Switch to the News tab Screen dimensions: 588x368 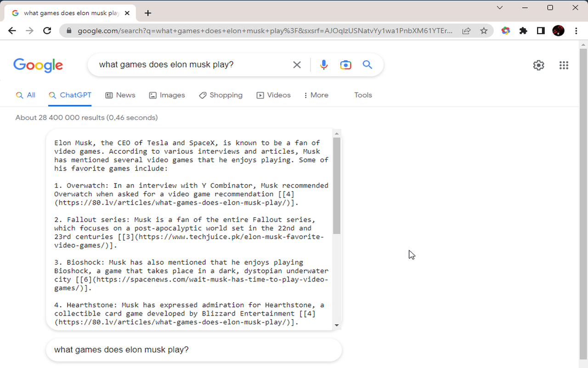[120, 95]
